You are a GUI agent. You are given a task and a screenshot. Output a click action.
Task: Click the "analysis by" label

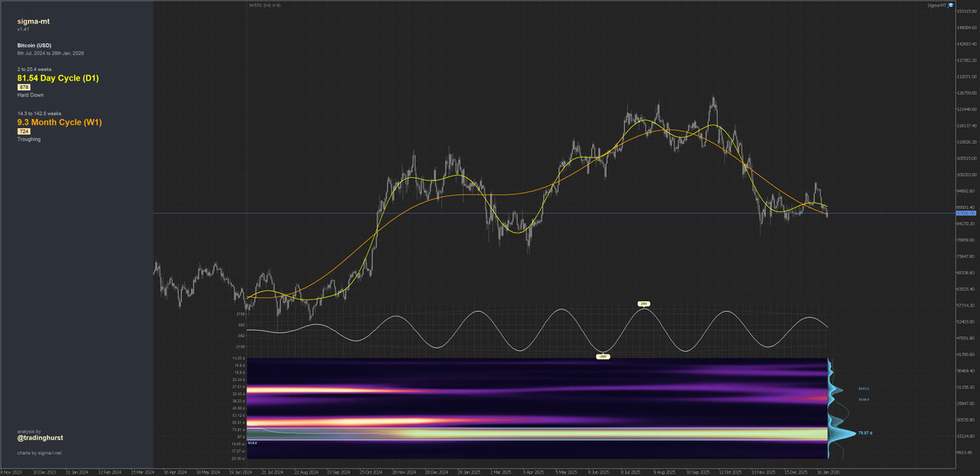click(x=28, y=430)
